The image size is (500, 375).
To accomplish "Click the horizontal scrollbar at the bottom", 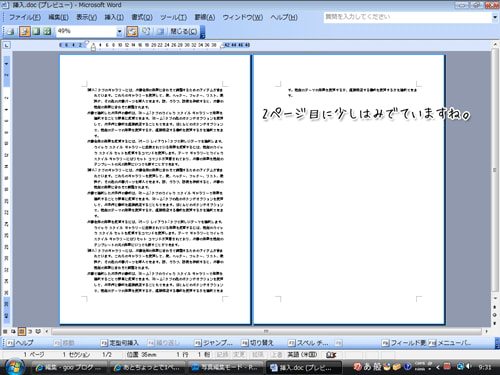I will 267,331.
